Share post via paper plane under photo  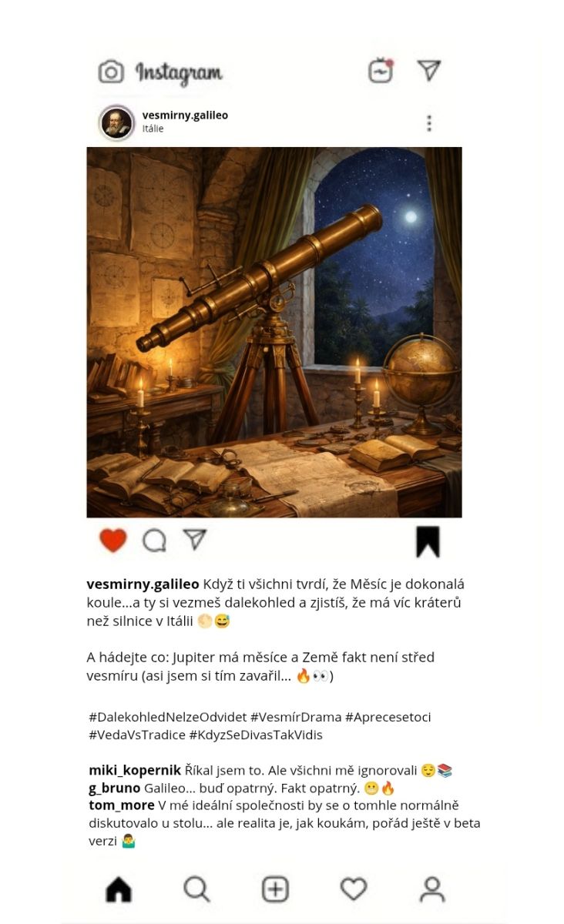[x=195, y=539]
